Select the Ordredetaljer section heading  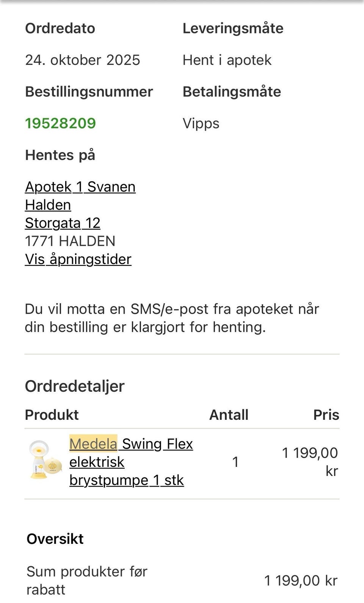coord(74,386)
